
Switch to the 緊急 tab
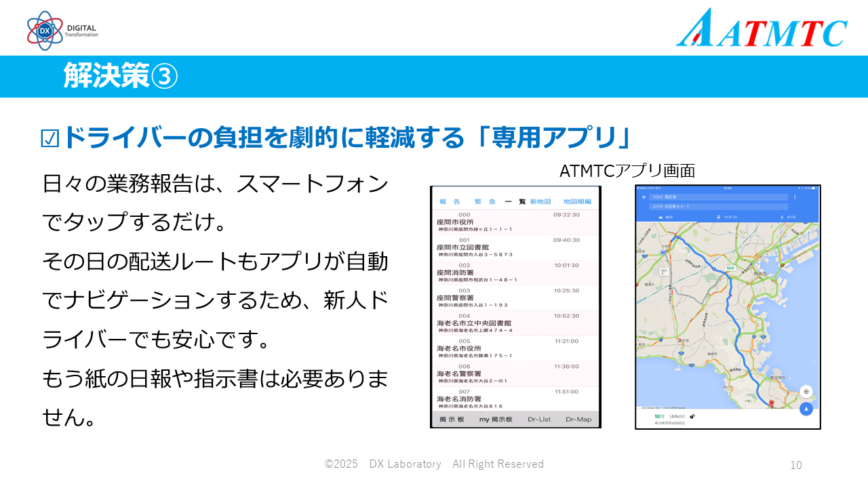485,201
